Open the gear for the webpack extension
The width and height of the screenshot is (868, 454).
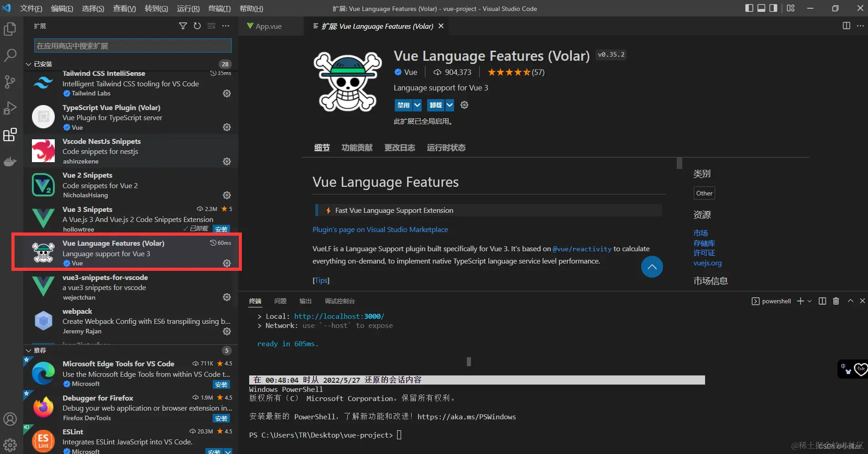click(227, 331)
